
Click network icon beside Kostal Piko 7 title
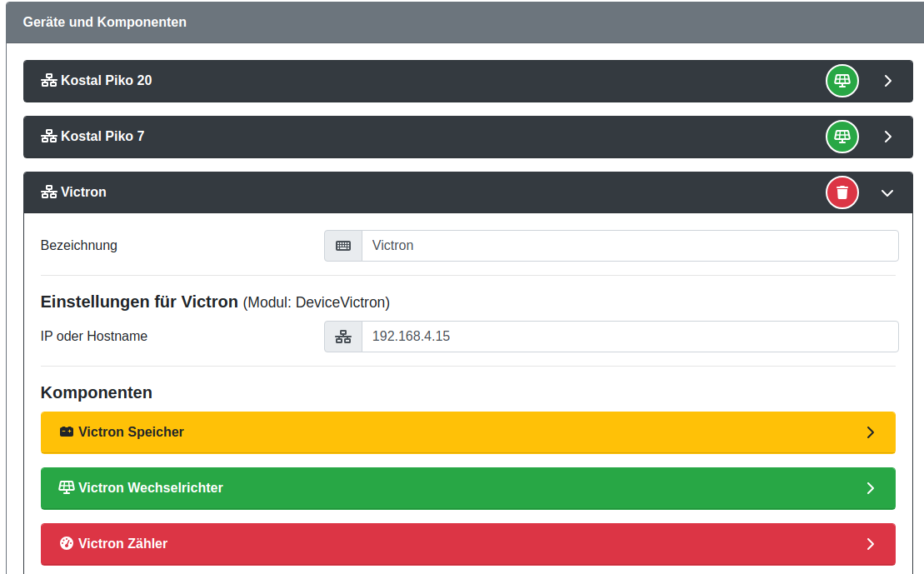click(x=49, y=136)
